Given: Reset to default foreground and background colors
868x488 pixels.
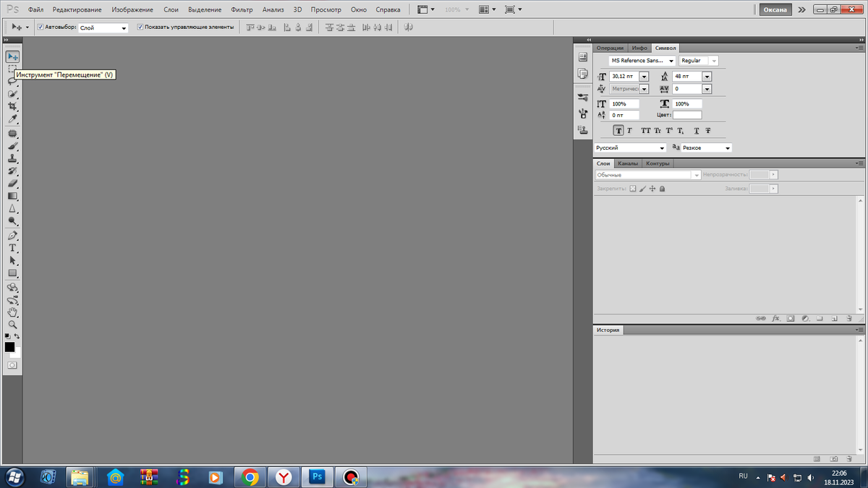Looking at the screenshot, I should tap(7, 336).
